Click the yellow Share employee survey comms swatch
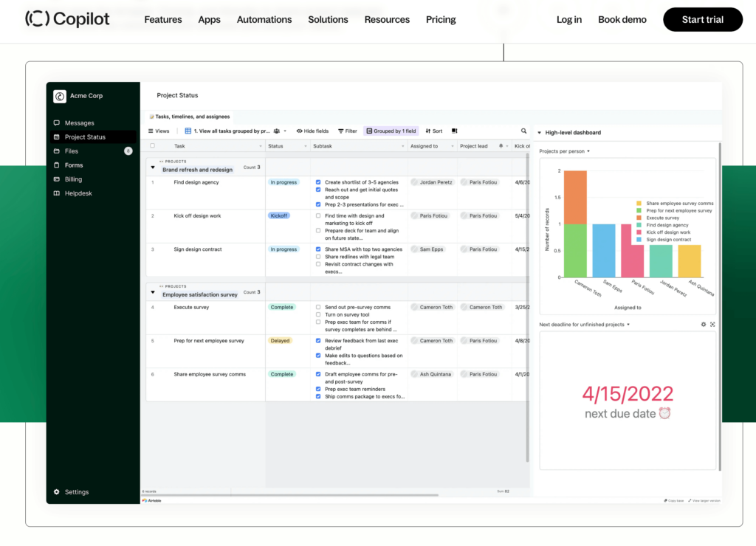Screen dimensions: 756x546 (639, 204)
